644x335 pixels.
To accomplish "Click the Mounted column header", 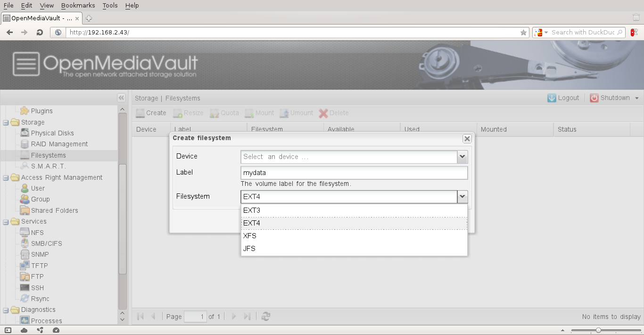I will 515,129.
